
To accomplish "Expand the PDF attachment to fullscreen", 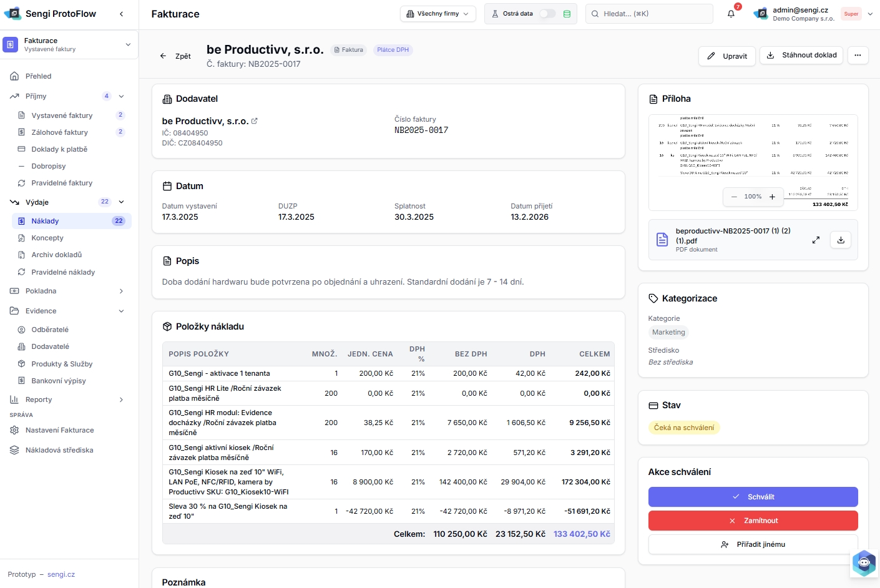I will click(816, 240).
